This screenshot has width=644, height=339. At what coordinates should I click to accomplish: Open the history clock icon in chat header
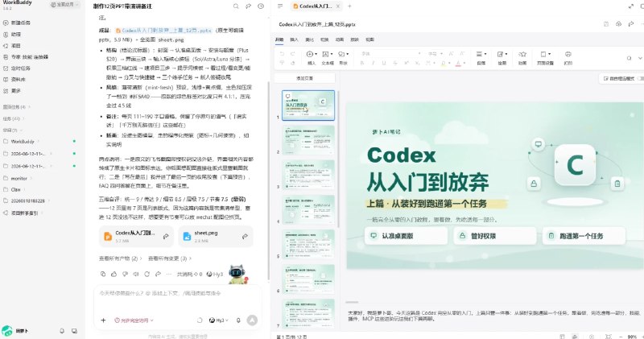260,6
